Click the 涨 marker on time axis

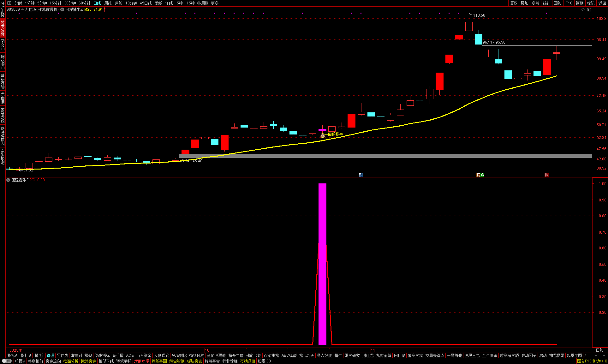pos(546,175)
